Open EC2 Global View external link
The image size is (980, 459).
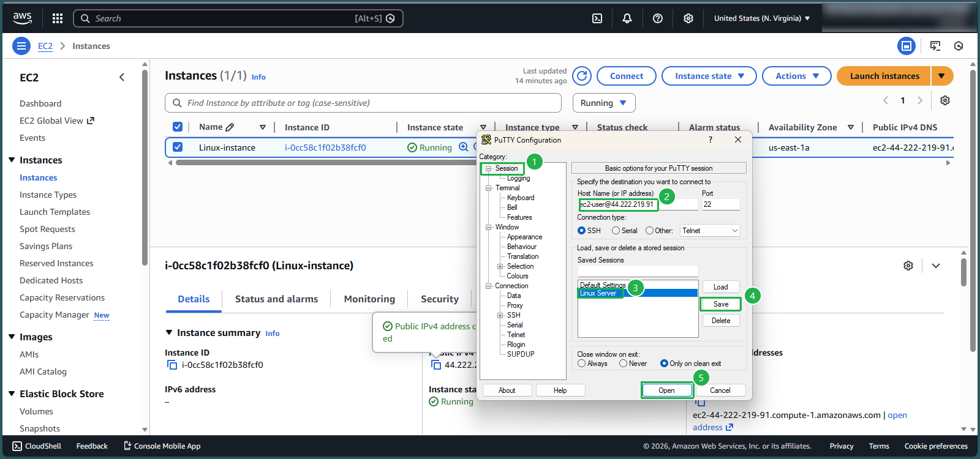pyautogui.click(x=57, y=121)
